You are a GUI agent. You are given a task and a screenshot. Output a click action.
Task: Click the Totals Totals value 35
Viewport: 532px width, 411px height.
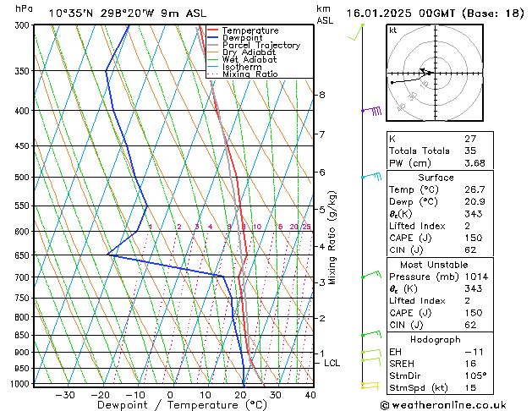tap(470, 151)
